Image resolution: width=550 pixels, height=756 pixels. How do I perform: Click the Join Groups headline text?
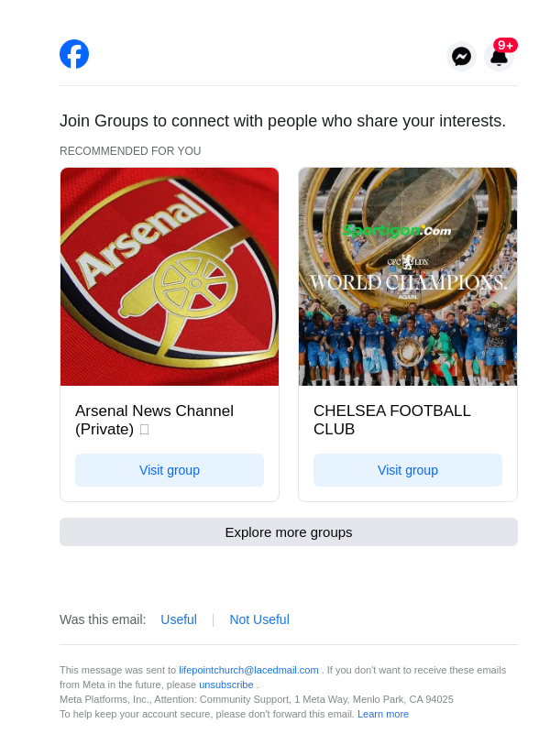click(282, 121)
